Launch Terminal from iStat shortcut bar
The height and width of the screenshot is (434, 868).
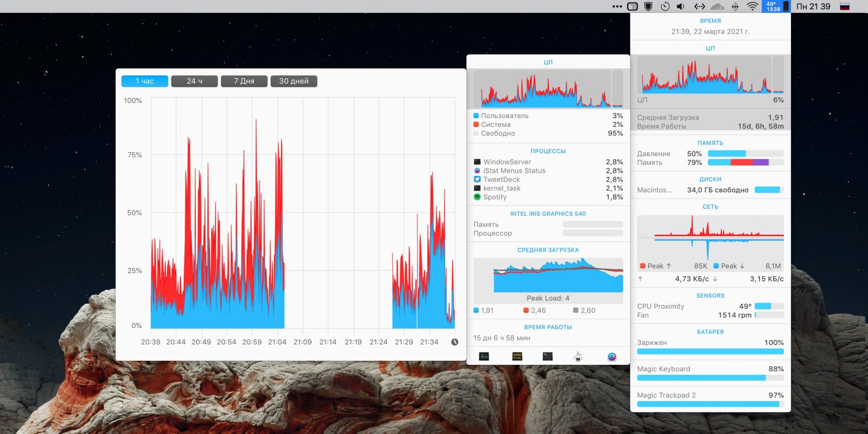tap(548, 356)
